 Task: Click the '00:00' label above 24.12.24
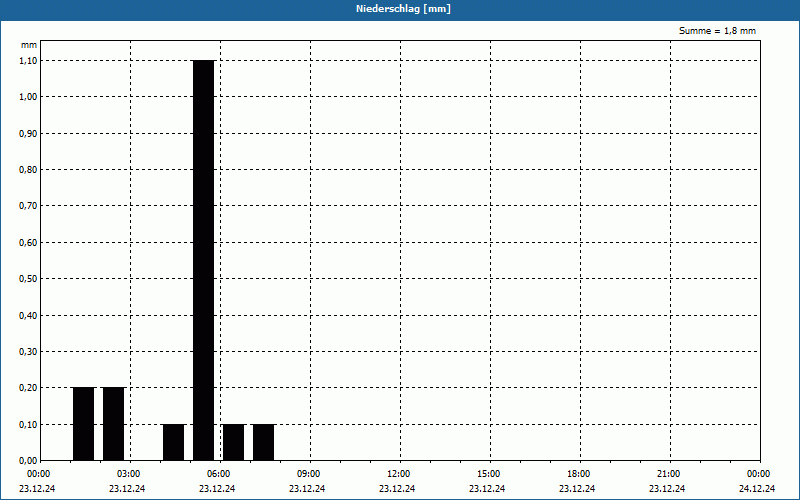pos(759,474)
